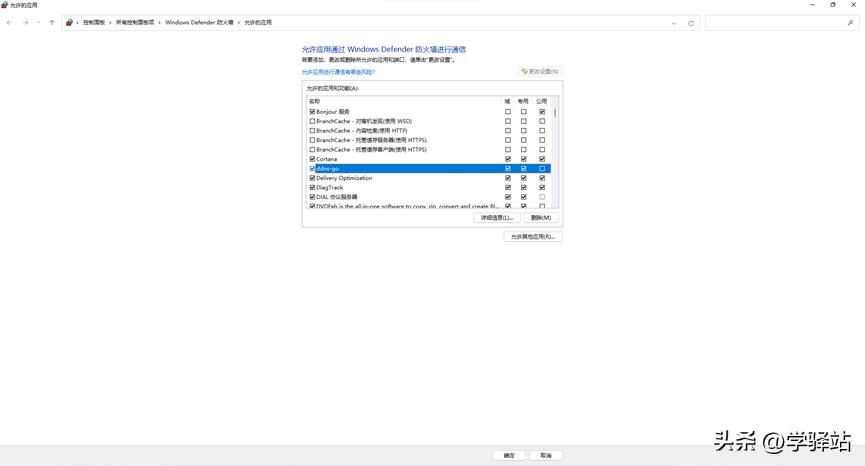Select BranchCache - 内容检索(使用 HTTP) row name

point(361,131)
